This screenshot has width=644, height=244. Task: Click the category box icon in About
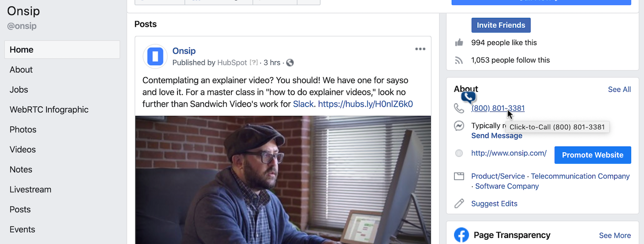tap(459, 176)
